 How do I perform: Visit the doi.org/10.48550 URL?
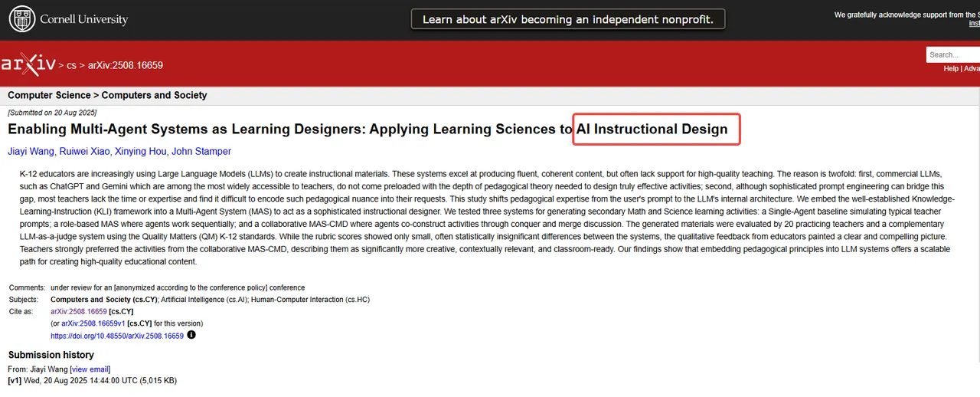coord(117,336)
